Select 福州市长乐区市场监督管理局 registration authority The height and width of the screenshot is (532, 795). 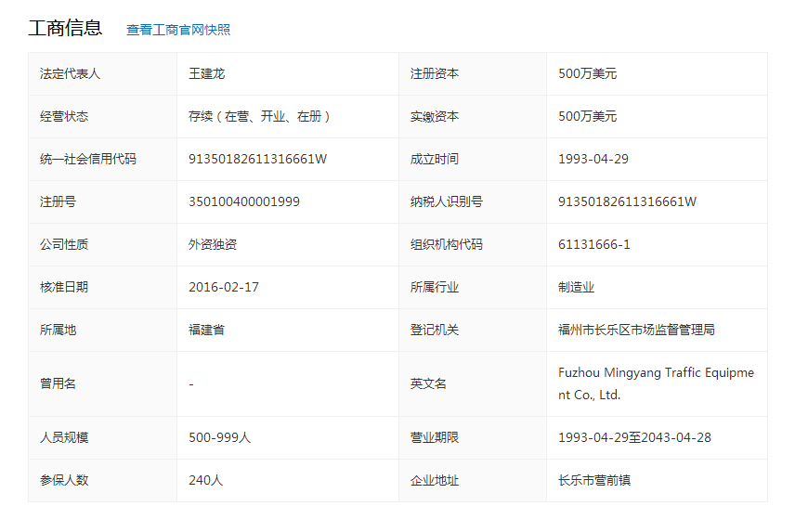636,330
